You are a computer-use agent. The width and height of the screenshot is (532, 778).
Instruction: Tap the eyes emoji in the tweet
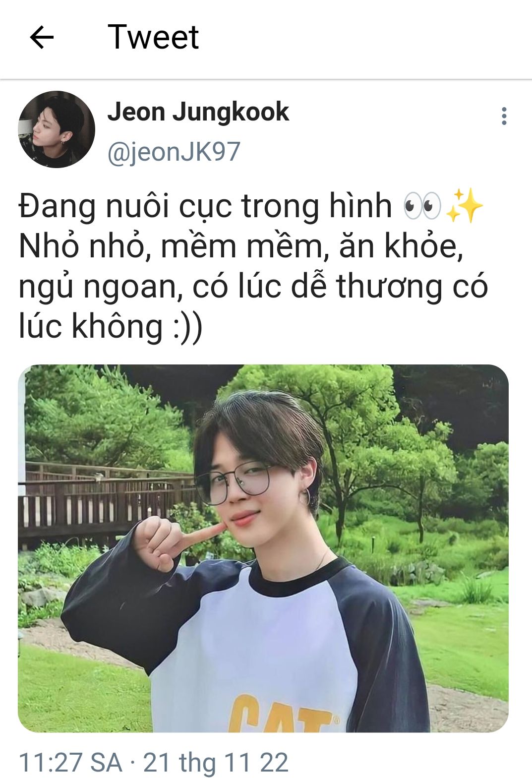pos(421,206)
